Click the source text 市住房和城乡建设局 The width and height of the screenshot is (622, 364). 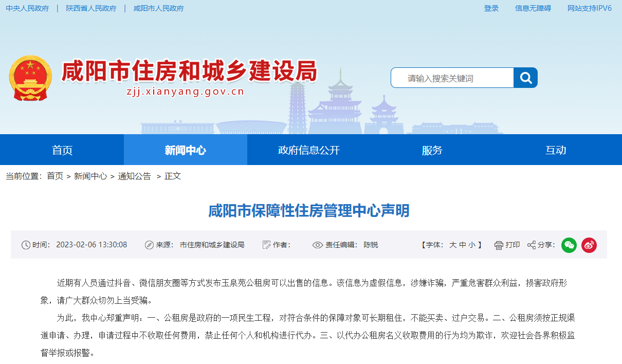(x=212, y=245)
